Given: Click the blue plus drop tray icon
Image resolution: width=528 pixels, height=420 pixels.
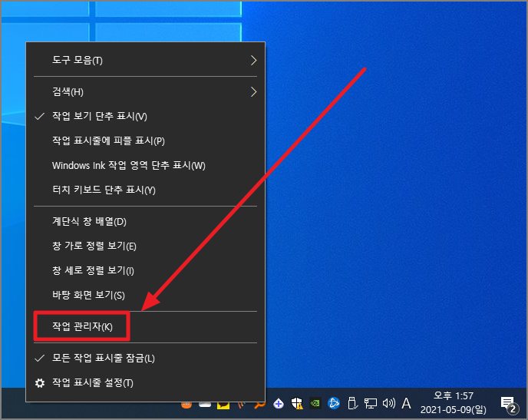Looking at the screenshot, I should coord(279,403).
